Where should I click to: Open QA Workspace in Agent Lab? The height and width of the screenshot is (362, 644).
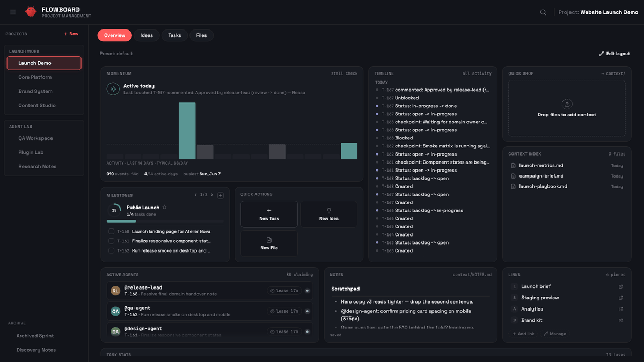[x=44, y=138]
